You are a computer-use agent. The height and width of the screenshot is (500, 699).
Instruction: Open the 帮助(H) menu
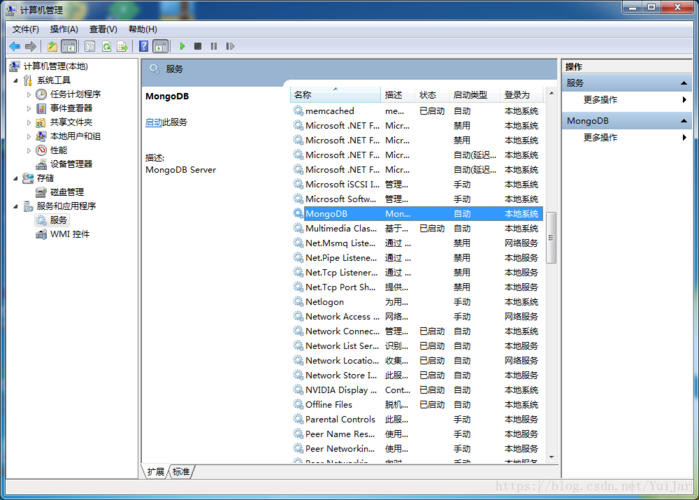pos(143,29)
